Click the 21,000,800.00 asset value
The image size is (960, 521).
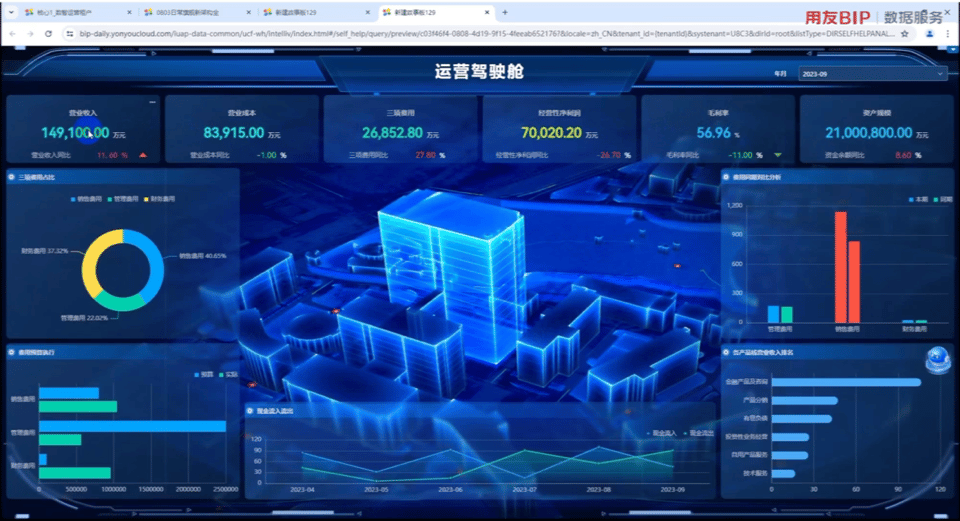[868, 133]
